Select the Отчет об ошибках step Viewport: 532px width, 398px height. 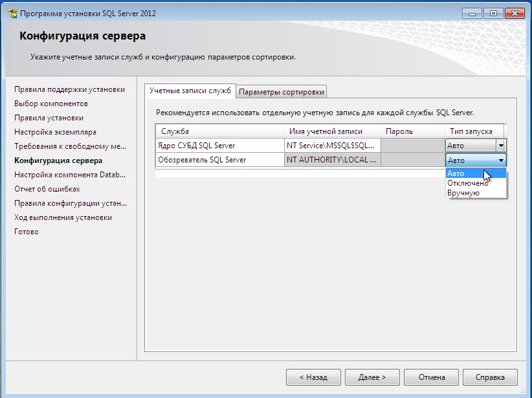click(x=47, y=189)
